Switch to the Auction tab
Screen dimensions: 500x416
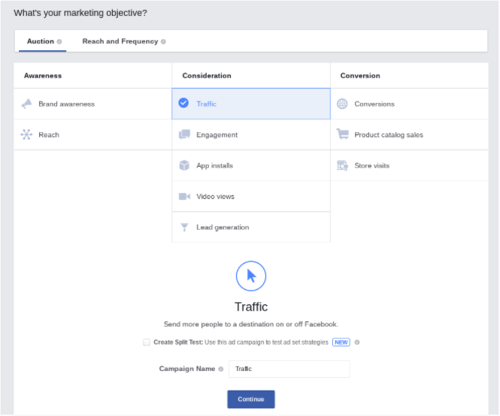pos(43,41)
